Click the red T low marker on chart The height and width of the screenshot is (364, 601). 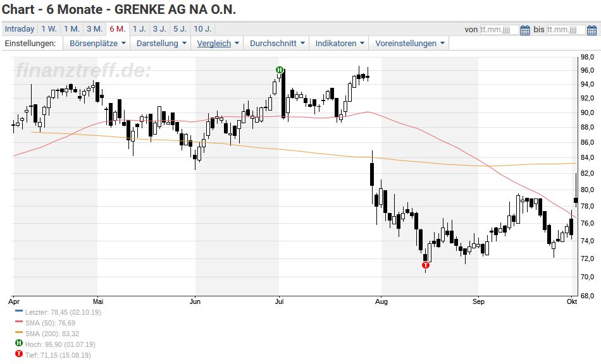pos(426,265)
